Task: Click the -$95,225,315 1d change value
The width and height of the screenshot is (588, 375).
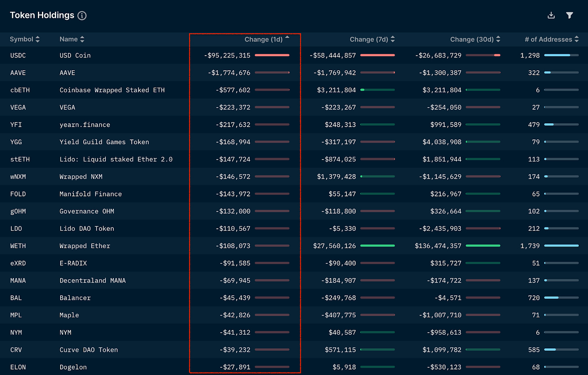Action: click(227, 55)
